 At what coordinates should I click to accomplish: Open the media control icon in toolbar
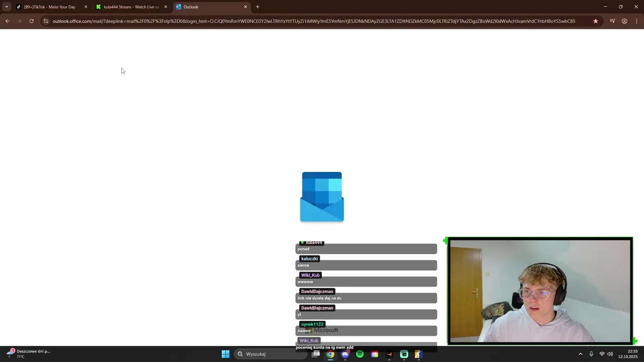[x=612, y=21]
